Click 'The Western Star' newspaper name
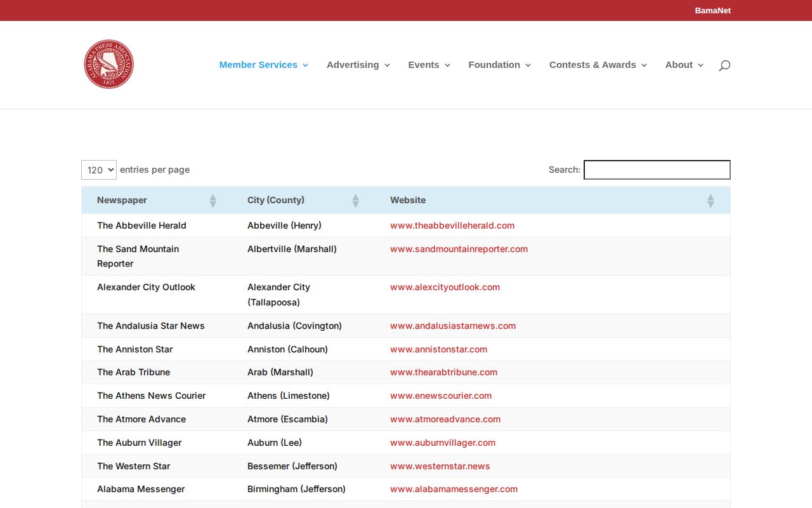 point(134,466)
